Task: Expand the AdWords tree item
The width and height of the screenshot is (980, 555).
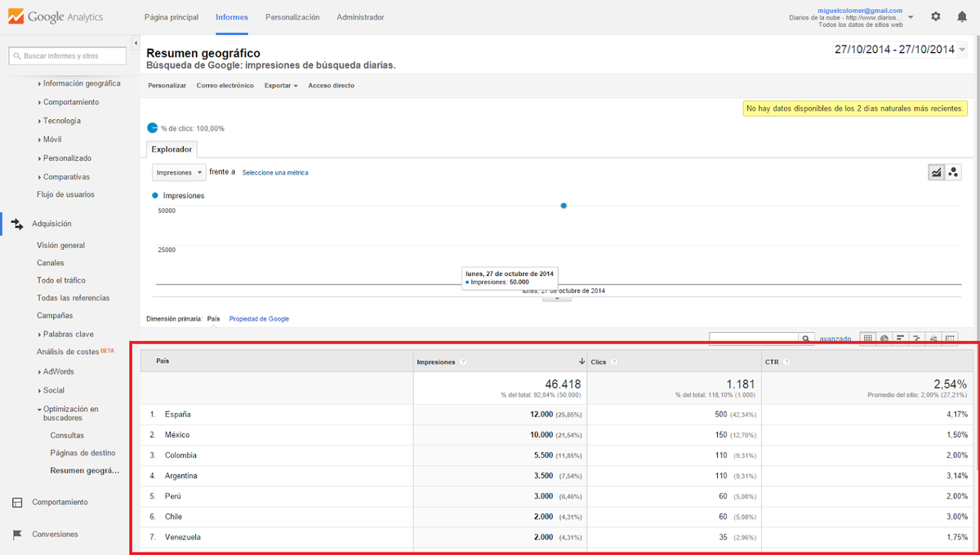Action: click(56, 371)
